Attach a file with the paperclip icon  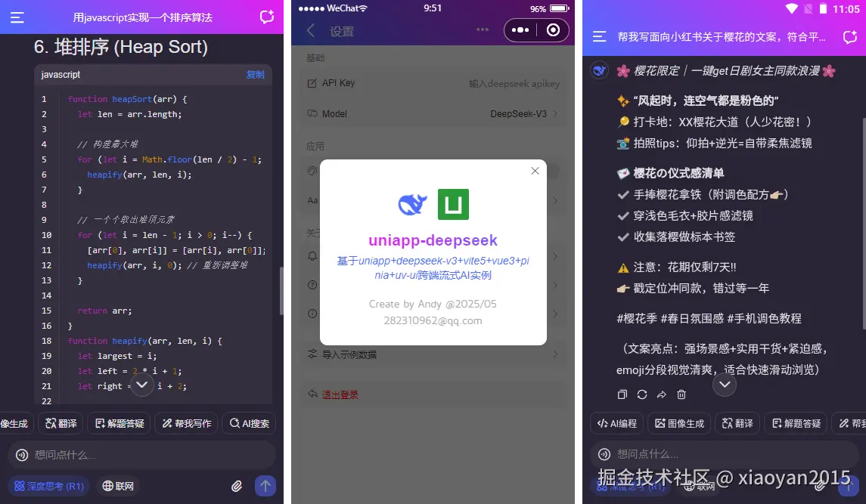pyautogui.click(x=235, y=486)
